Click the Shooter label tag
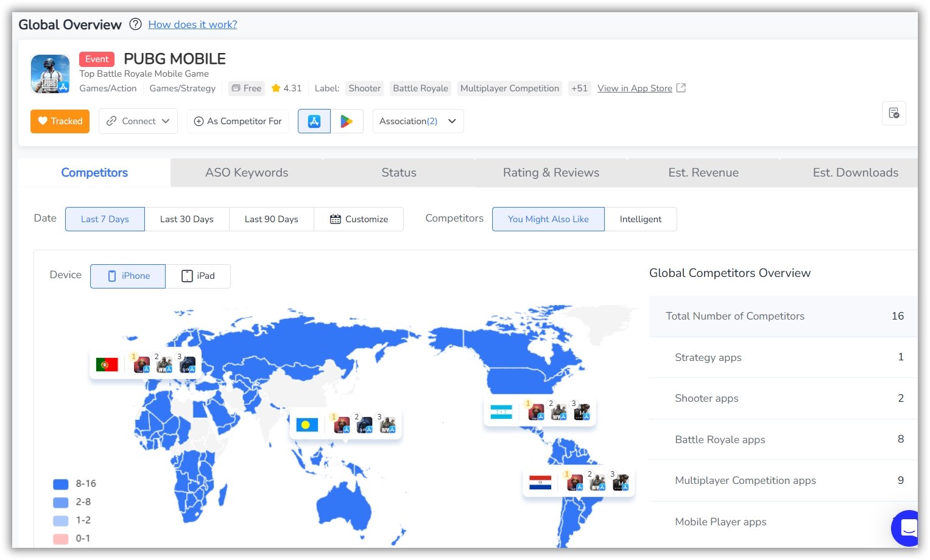This screenshot has height=560, width=930. click(364, 88)
